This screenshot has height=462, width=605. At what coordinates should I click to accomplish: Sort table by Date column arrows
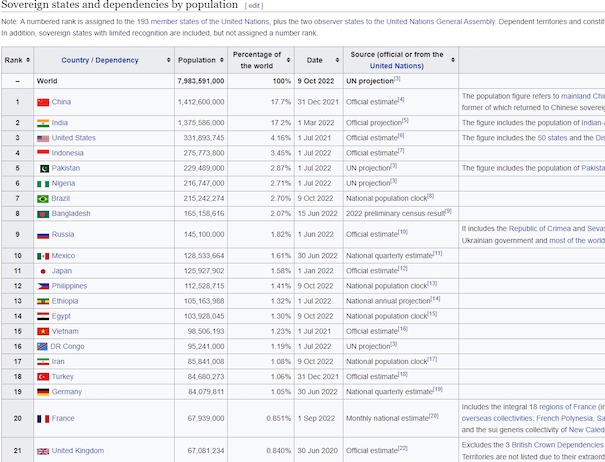coord(337,60)
